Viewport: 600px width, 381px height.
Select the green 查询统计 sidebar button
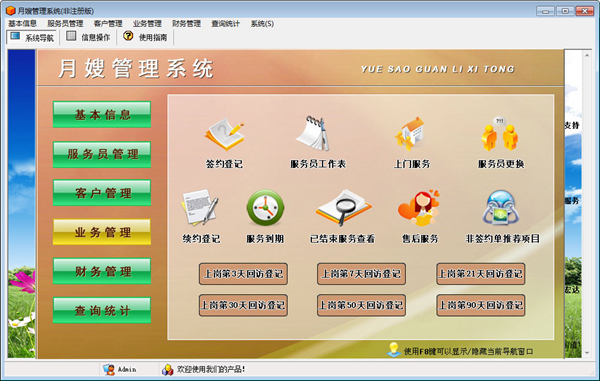tap(102, 310)
